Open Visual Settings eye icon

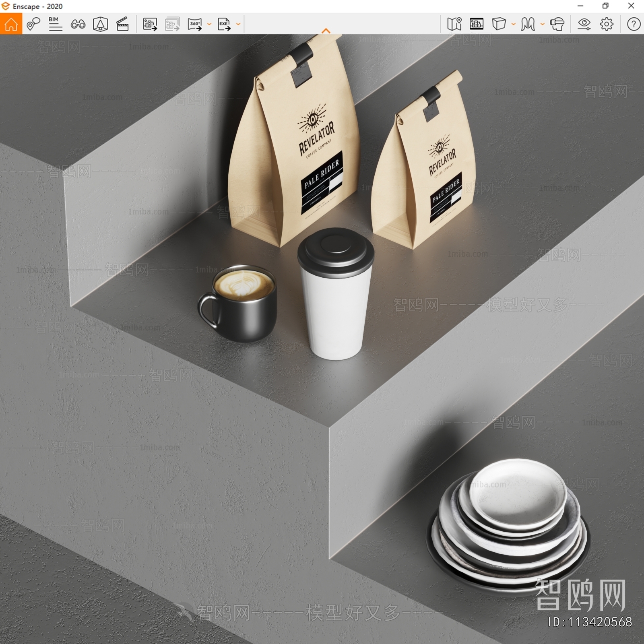(x=584, y=24)
